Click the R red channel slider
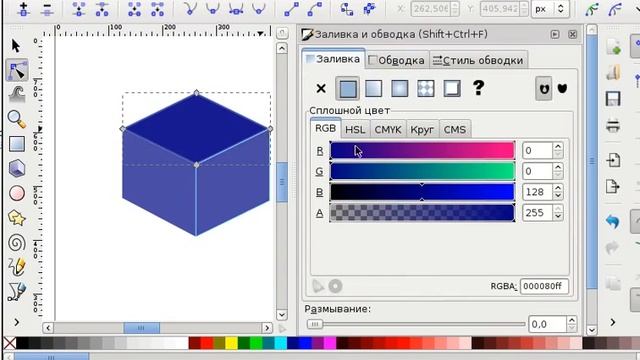The image size is (640, 360). click(422, 150)
